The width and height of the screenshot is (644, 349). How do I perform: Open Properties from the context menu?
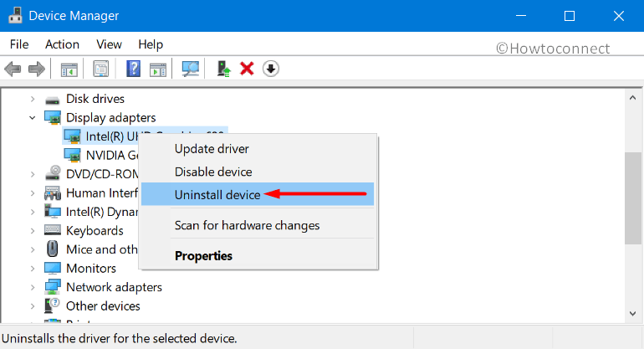(x=258, y=256)
